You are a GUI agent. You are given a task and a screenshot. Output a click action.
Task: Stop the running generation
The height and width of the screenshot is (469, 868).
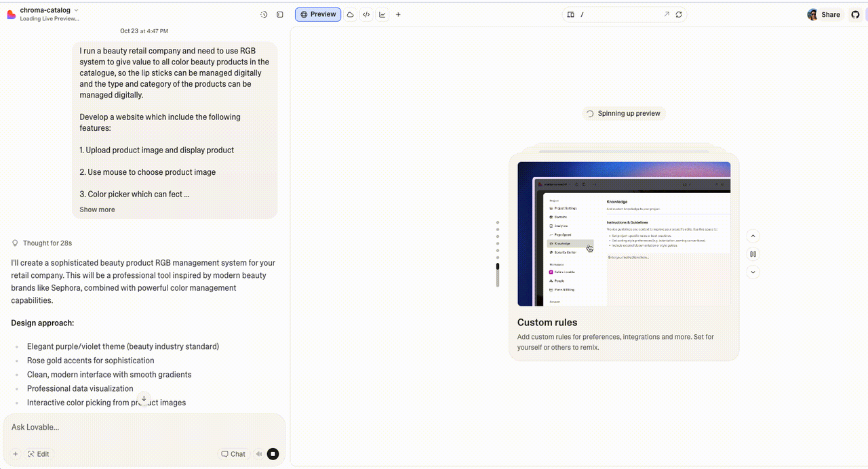(273, 454)
